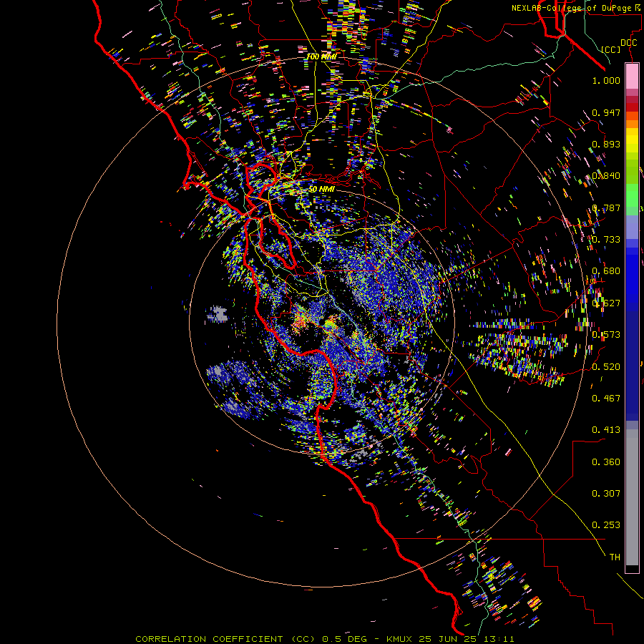Select the 0.360 scale value

pyautogui.click(x=606, y=462)
